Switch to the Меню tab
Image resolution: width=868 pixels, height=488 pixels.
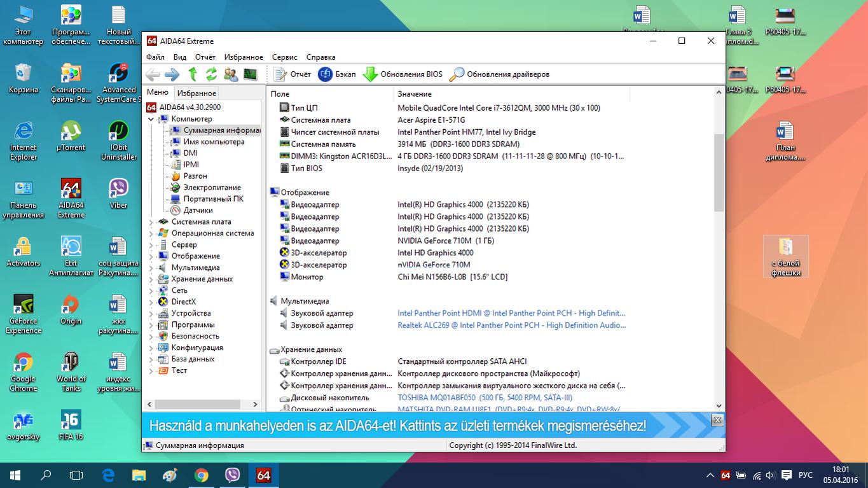[x=158, y=93]
